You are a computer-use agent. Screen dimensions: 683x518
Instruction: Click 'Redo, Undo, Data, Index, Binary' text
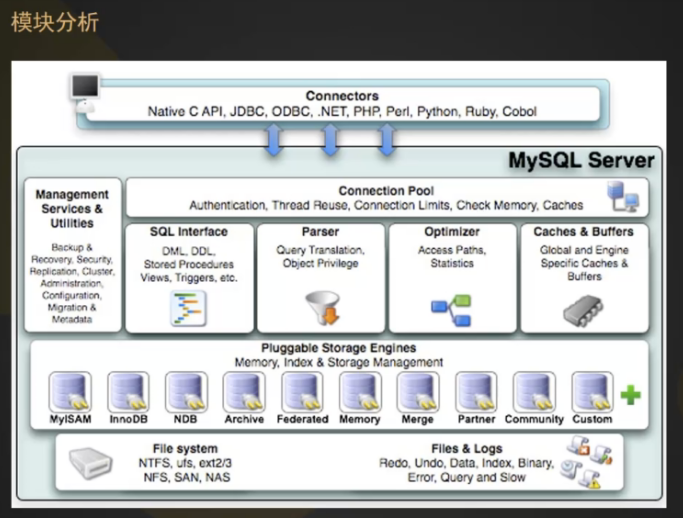[x=467, y=463]
